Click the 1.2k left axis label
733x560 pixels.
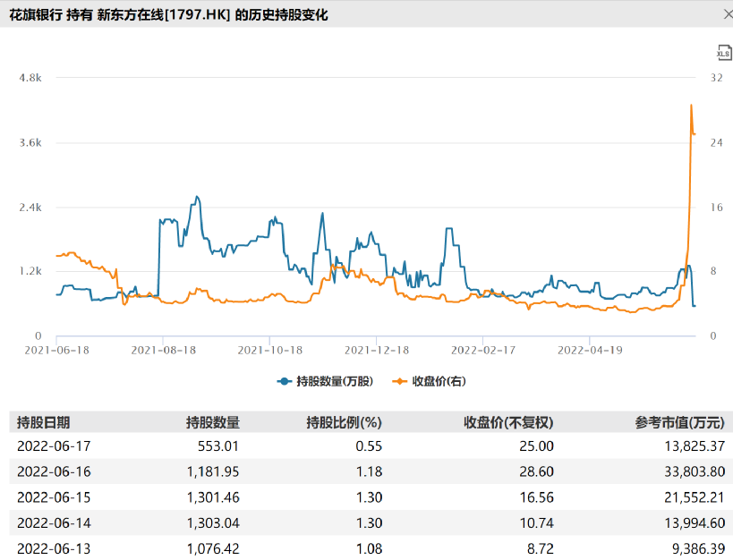[x=30, y=271]
